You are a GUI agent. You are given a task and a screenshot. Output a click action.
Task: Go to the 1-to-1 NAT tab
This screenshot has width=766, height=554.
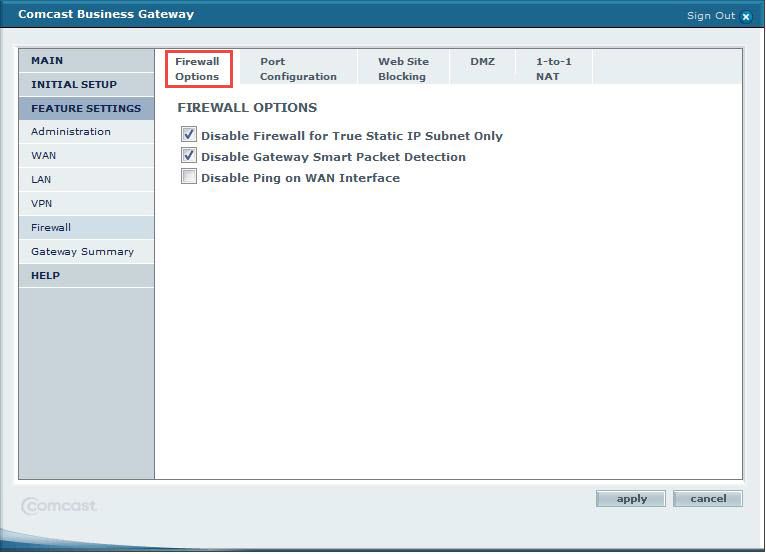tap(553, 69)
